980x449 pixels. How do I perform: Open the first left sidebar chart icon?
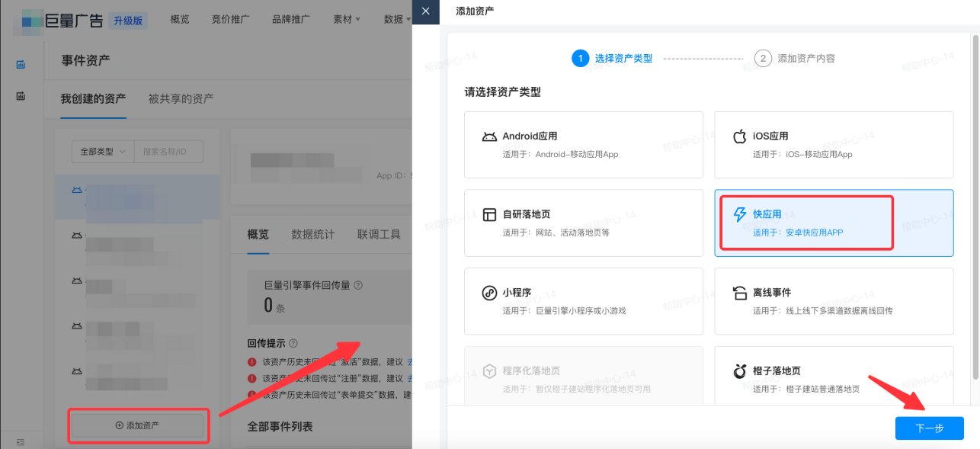click(21, 65)
